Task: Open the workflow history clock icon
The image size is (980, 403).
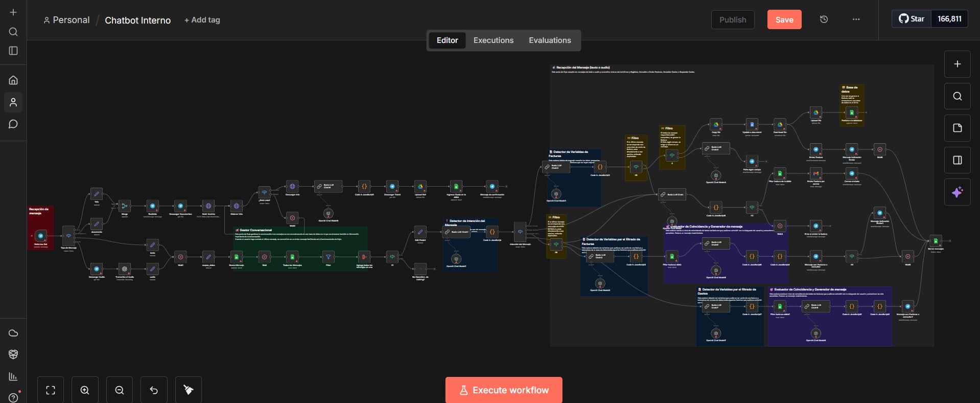Action: click(824, 19)
